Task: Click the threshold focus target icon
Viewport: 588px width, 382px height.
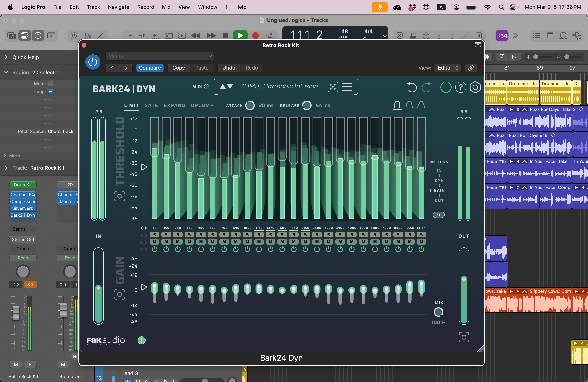Action: click(x=120, y=196)
